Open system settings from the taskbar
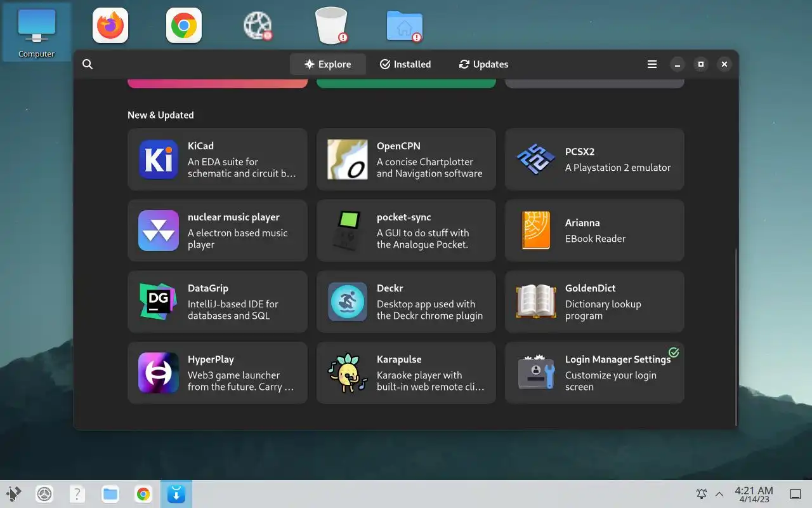Viewport: 812px width, 508px height. click(x=44, y=494)
